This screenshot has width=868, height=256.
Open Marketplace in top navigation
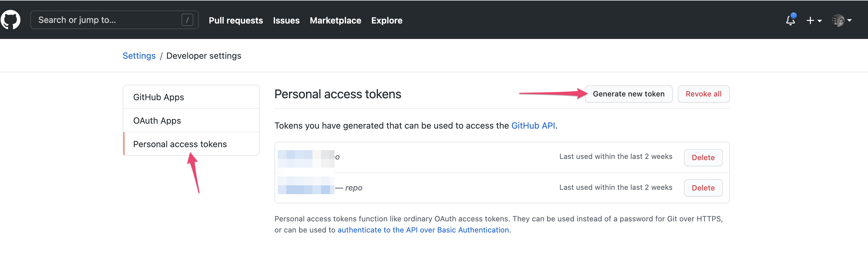(x=335, y=20)
